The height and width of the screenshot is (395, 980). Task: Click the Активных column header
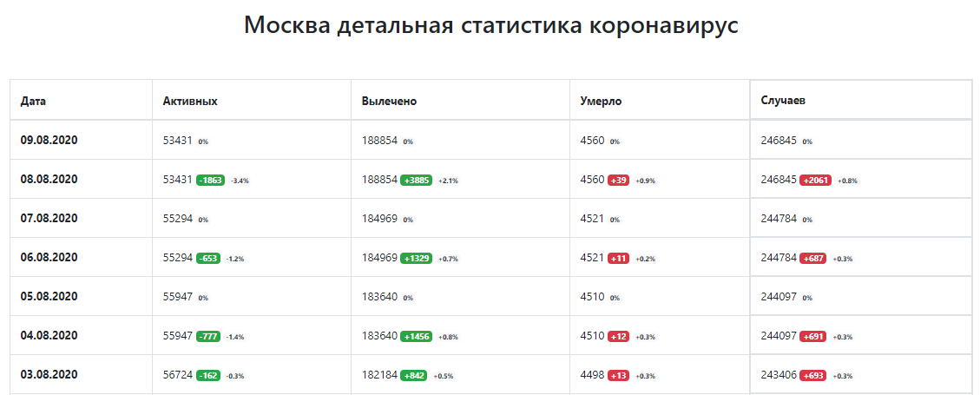189,101
